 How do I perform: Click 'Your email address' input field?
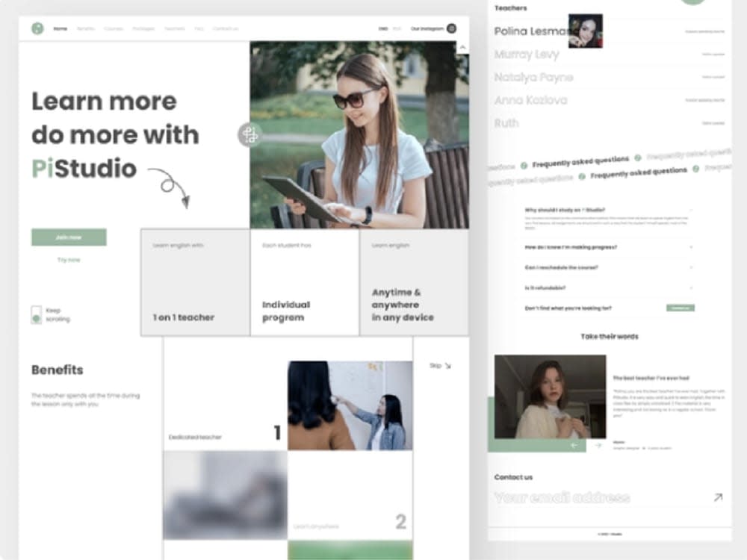(x=609, y=497)
